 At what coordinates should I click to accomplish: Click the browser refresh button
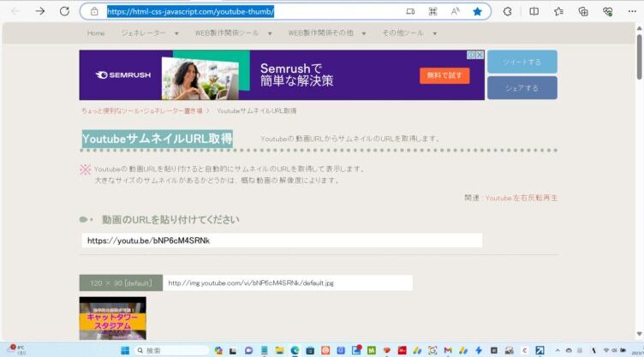point(64,11)
